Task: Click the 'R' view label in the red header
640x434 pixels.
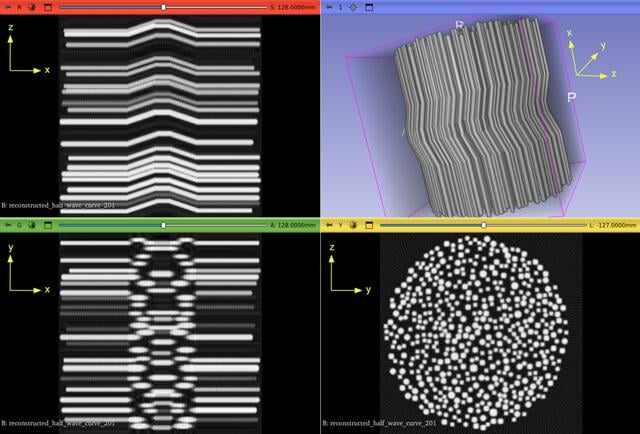Action: (x=19, y=7)
